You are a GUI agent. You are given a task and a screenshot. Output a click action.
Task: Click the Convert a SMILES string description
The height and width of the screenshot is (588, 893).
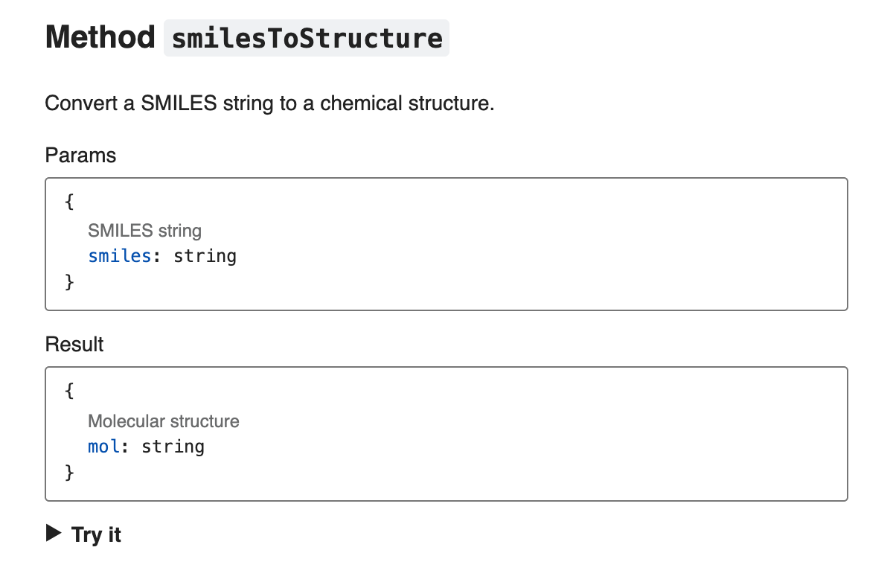click(x=269, y=103)
